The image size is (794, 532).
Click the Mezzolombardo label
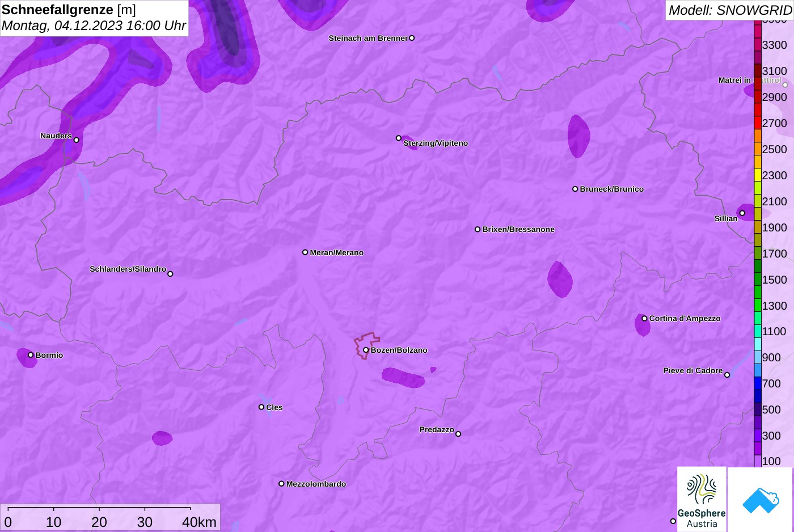[316, 484]
